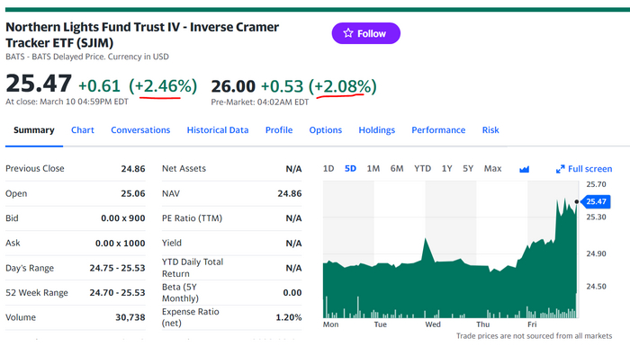Set chart range to 1D

(x=328, y=169)
